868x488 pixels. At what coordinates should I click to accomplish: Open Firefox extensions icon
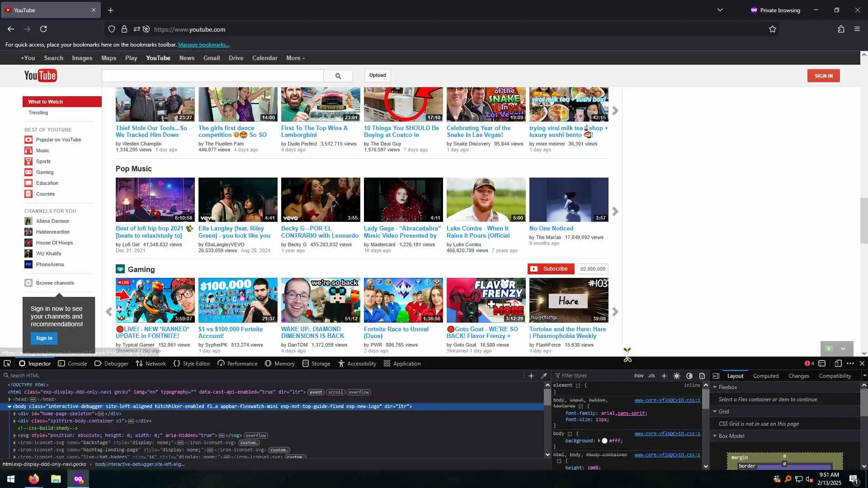(x=841, y=29)
